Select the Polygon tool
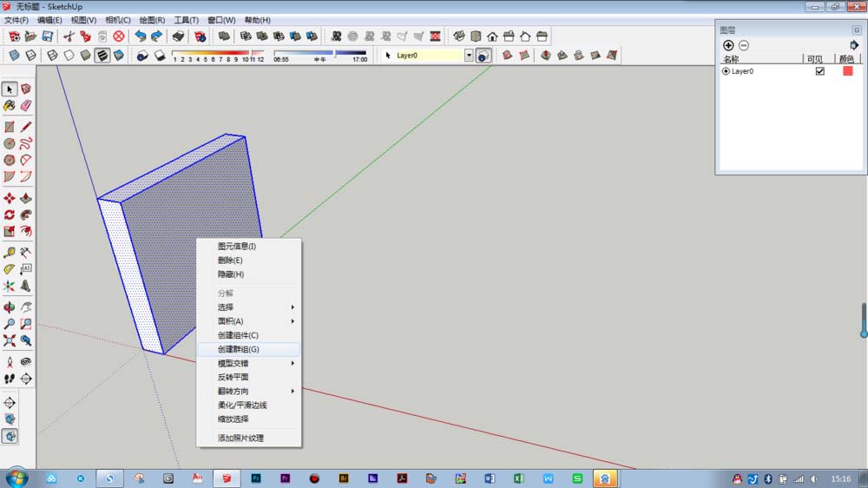868x488 pixels. (x=10, y=160)
